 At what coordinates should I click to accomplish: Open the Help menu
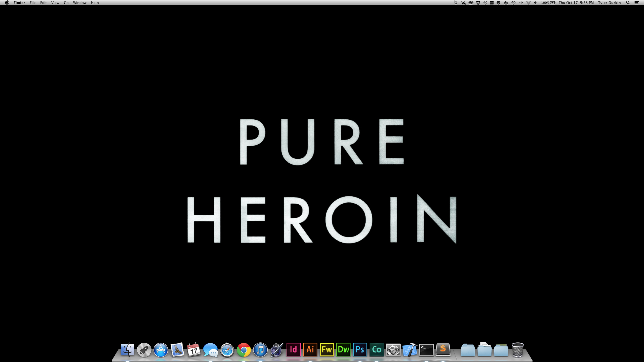click(x=95, y=3)
